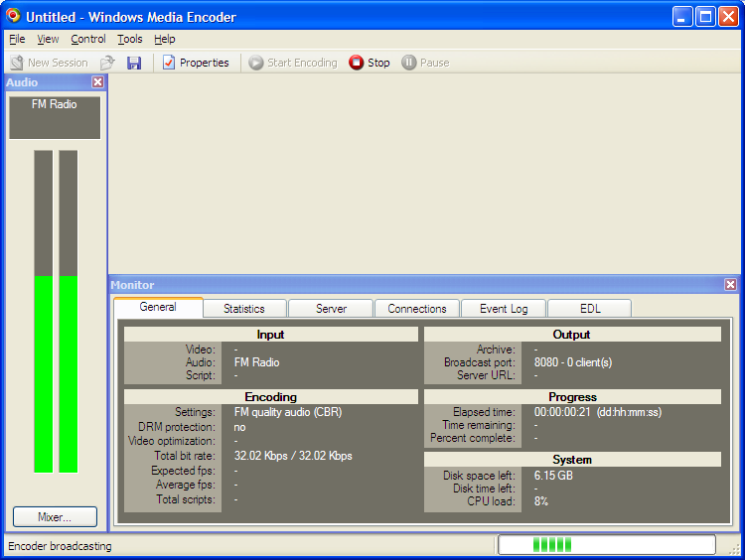Switch to the Connections tab
The width and height of the screenshot is (745, 560).
tap(417, 309)
